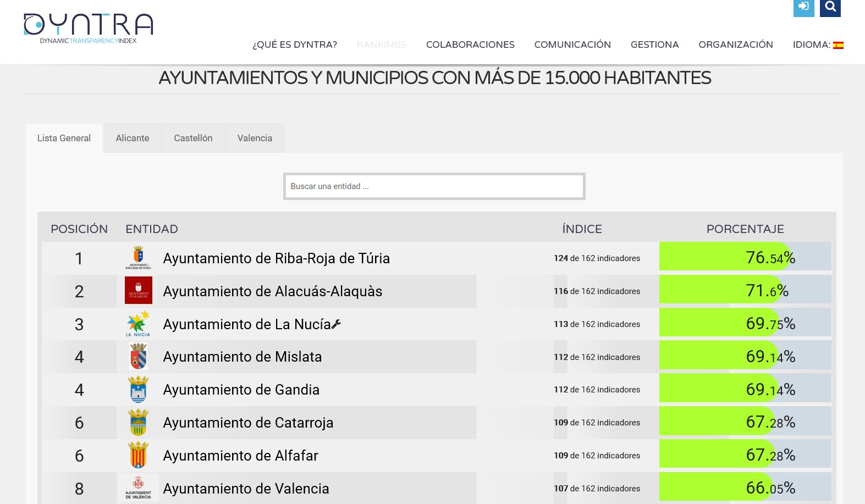Click the 76.54% percentage bar
The width and height of the screenshot is (865, 504).
745,257
